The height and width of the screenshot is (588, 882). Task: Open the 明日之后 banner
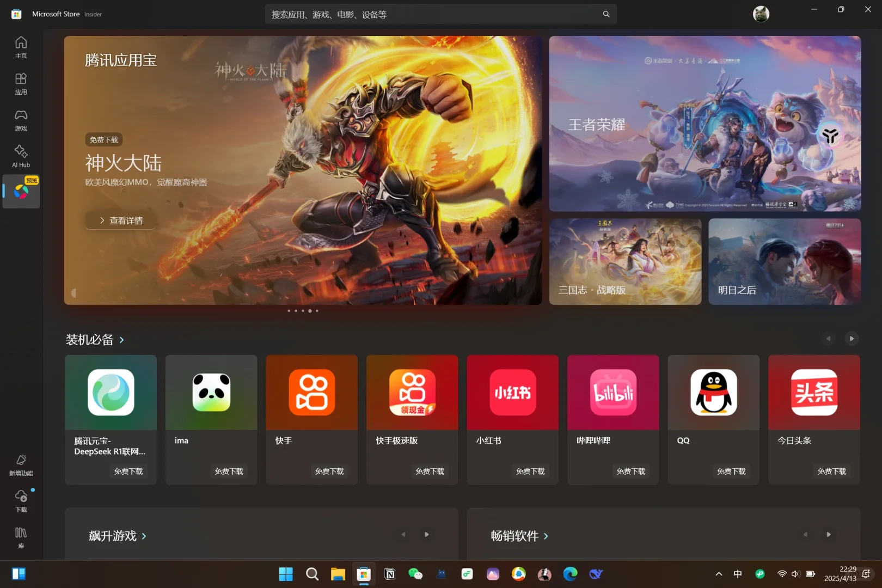click(x=785, y=261)
